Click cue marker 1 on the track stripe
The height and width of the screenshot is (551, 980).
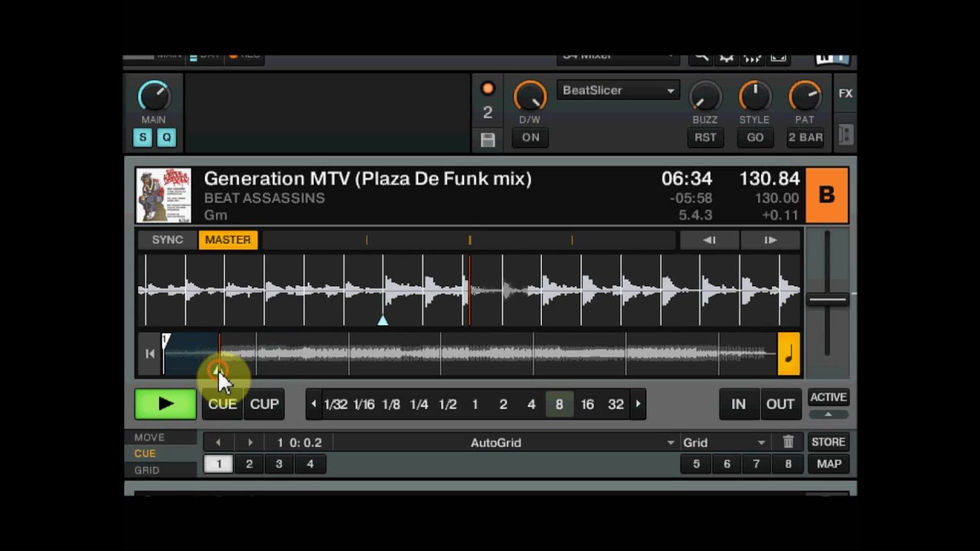pos(165,342)
